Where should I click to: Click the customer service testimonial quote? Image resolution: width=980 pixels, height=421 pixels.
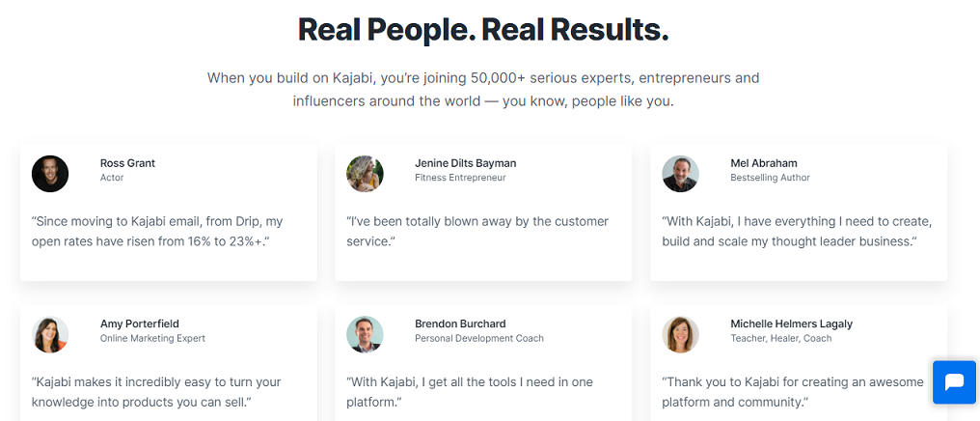click(477, 232)
